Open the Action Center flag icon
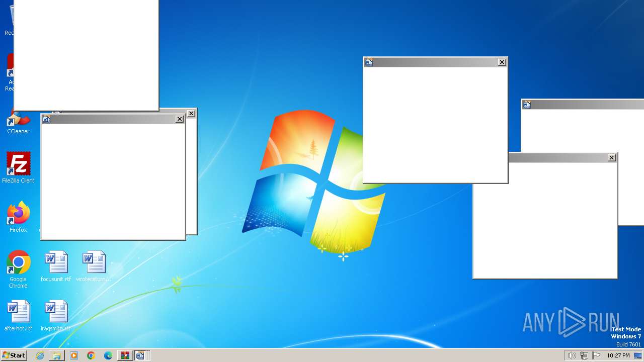The height and width of the screenshot is (362, 644). tap(596, 355)
